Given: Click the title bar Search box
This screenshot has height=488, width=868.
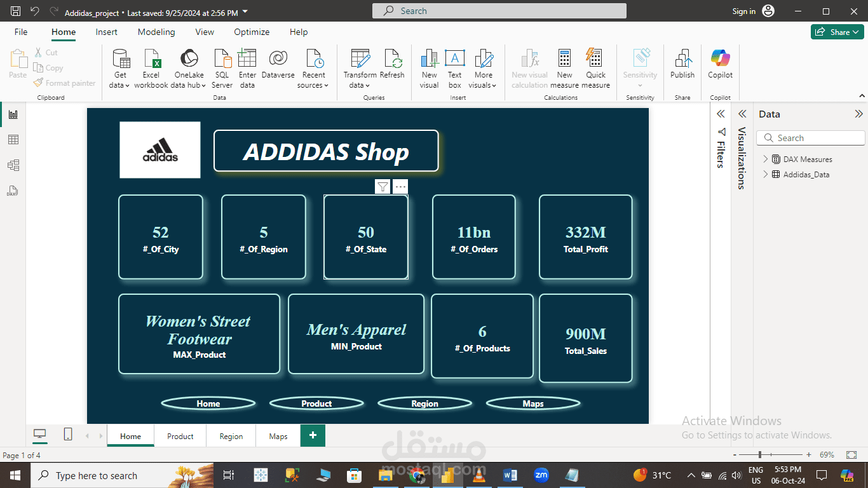Looking at the screenshot, I should point(499,11).
